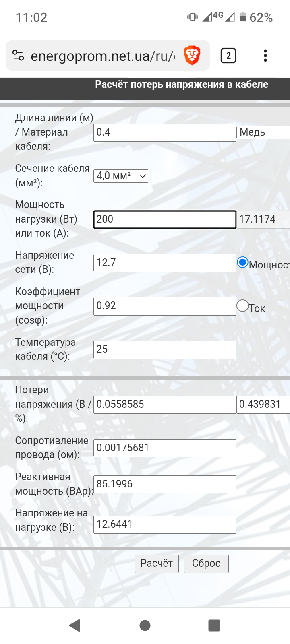Open the cable cross-section 4,0 мм² dropdown
This screenshot has height=644, width=290.
point(121,176)
